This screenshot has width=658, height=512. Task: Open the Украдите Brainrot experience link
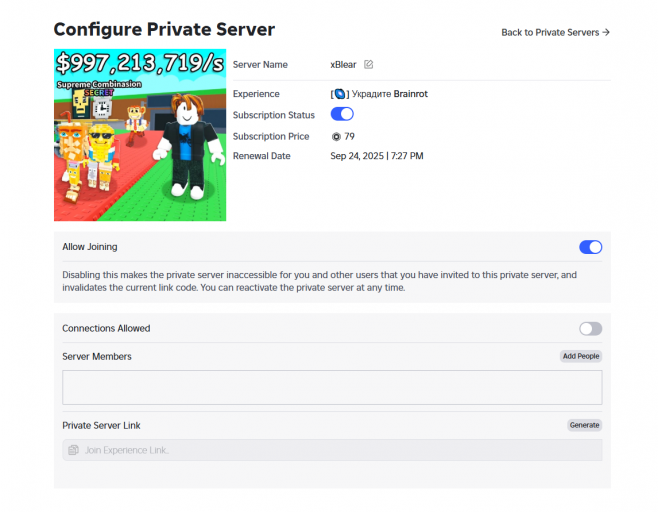tap(379, 94)
